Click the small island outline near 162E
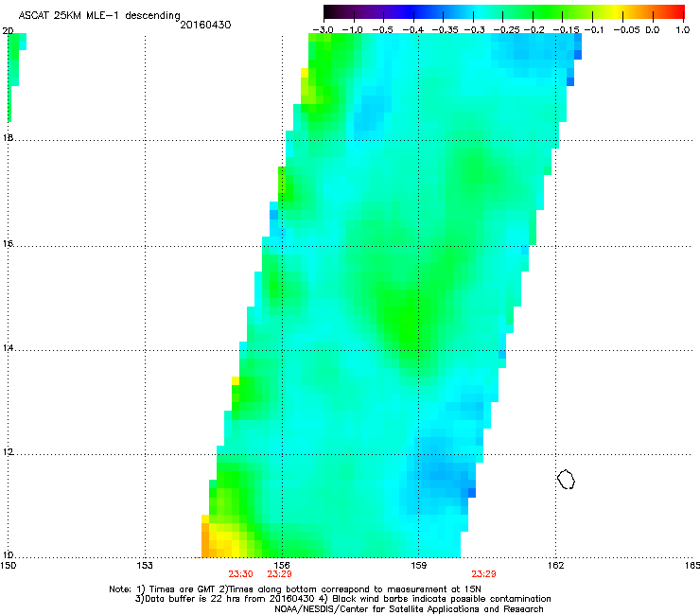 (x=566, y=479)
